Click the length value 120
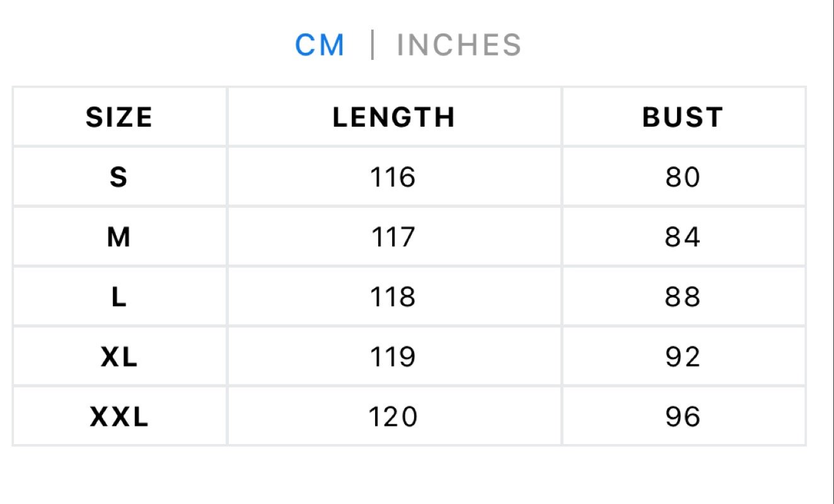The height and width of the screenshot is (504, 834). (x=393, y=416)
